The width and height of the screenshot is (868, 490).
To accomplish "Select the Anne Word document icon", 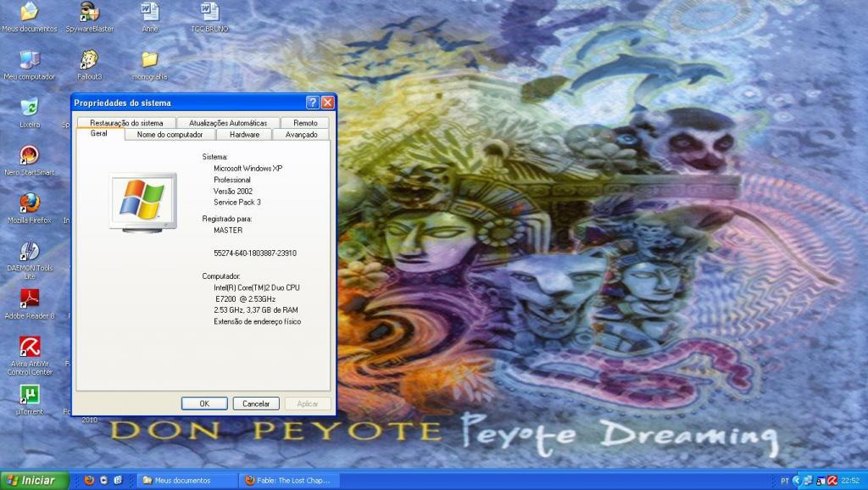I will point(149,17).
